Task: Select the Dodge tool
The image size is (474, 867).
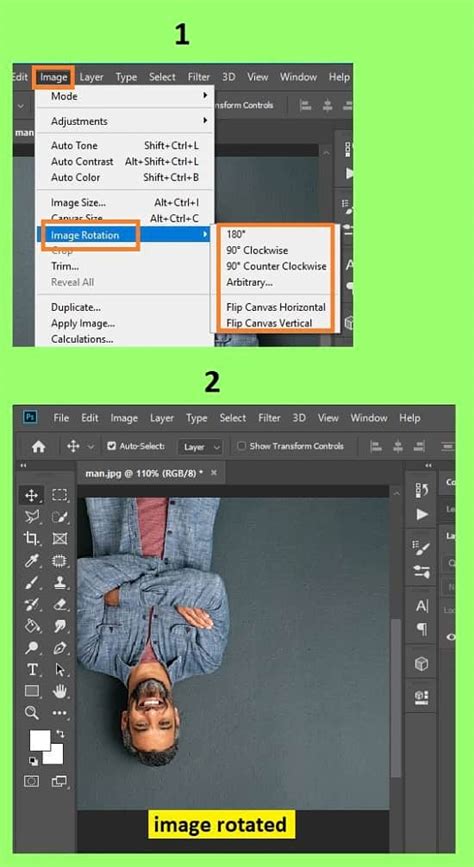Action: point(32,647)
